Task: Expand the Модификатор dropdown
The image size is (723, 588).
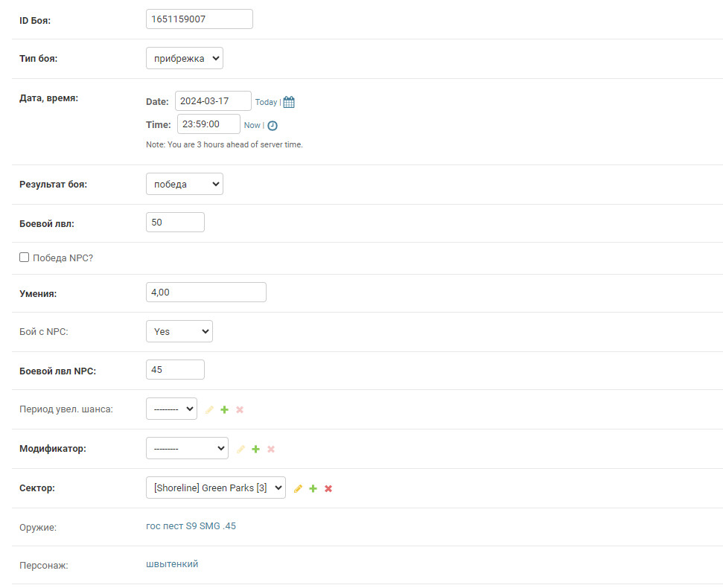Action: pos(187,448)
